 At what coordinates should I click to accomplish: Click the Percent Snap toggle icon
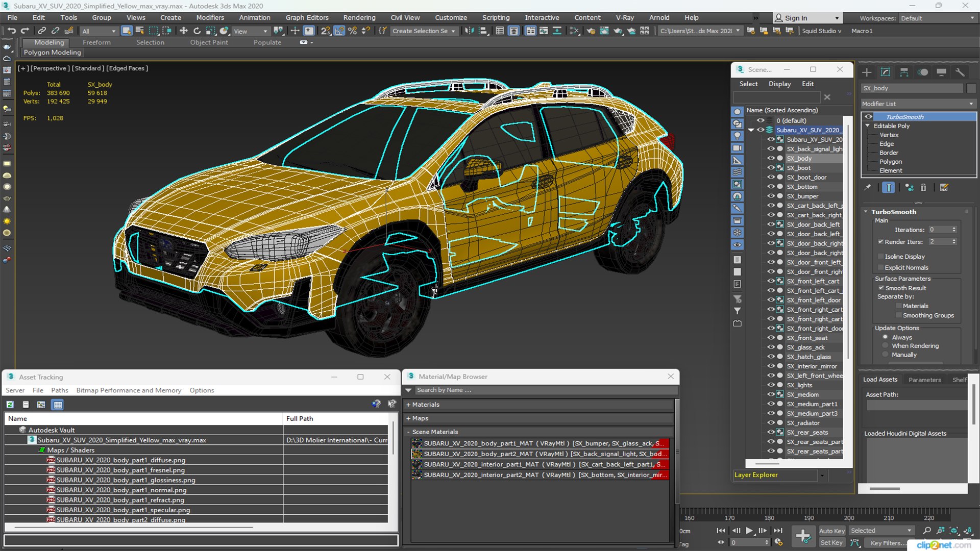coord(352,31)
